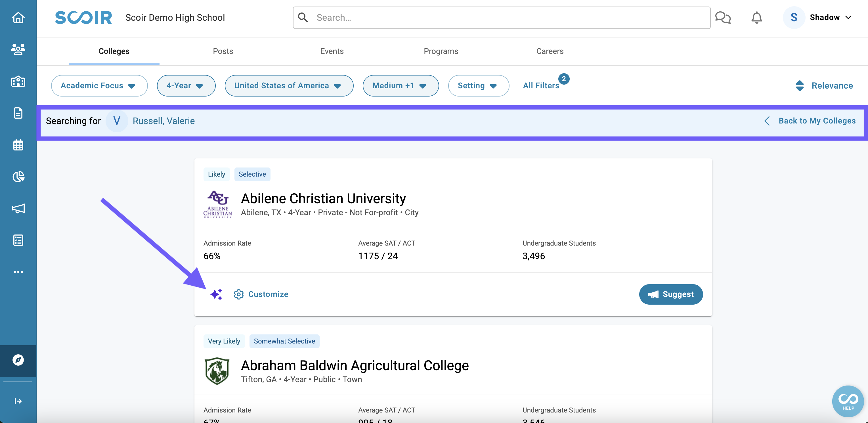
Task: Open the checklist icon in sidebar
Action: click(18, 240)
